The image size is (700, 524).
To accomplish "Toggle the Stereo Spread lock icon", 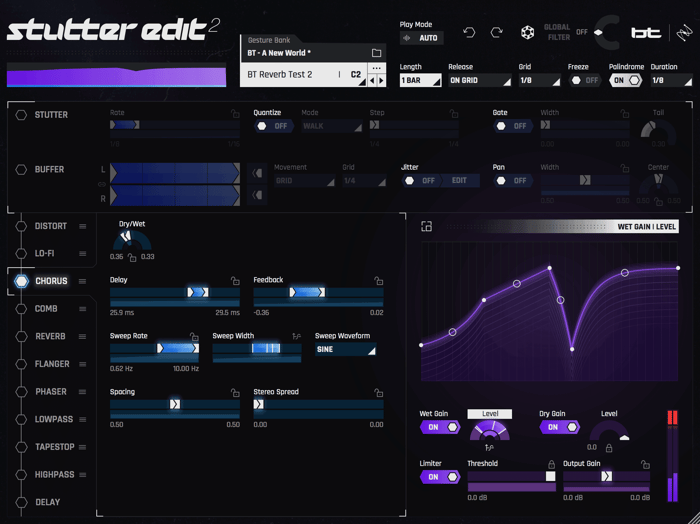I will click(x=379, y=393).
